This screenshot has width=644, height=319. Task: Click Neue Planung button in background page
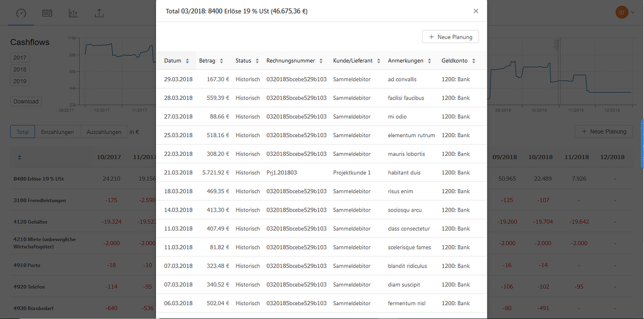(x=604, y=131)
